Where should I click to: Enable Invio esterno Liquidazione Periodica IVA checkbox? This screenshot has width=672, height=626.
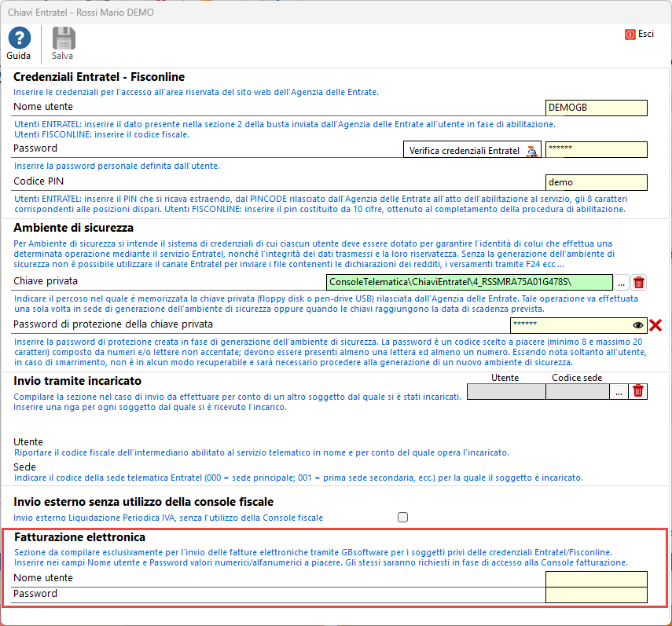coord(403,518)
